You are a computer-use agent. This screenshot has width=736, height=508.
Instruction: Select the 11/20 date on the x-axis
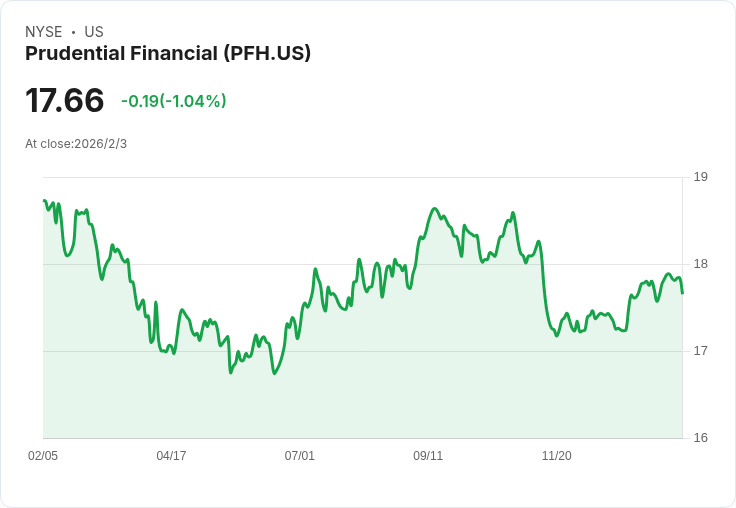pos(556,456)
